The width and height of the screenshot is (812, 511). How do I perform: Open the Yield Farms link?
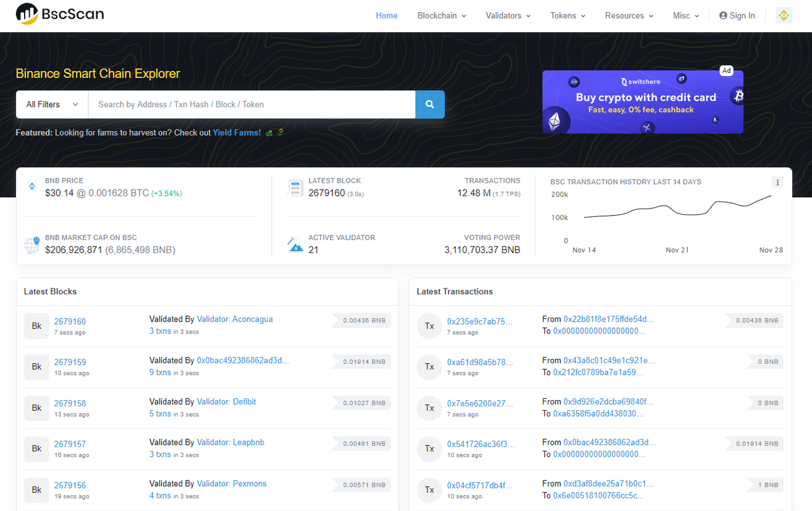coord(237,133)
